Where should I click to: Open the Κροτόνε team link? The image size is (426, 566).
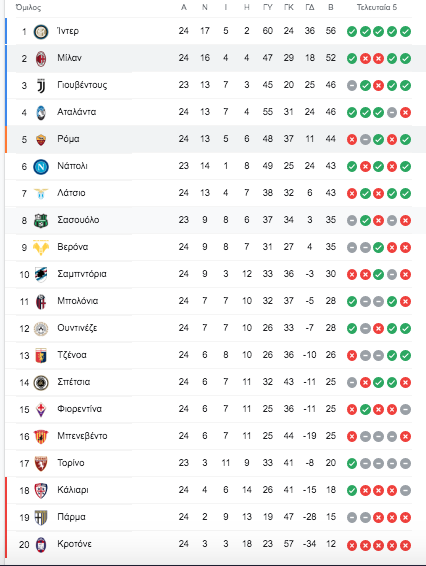(x=74, y=544)
